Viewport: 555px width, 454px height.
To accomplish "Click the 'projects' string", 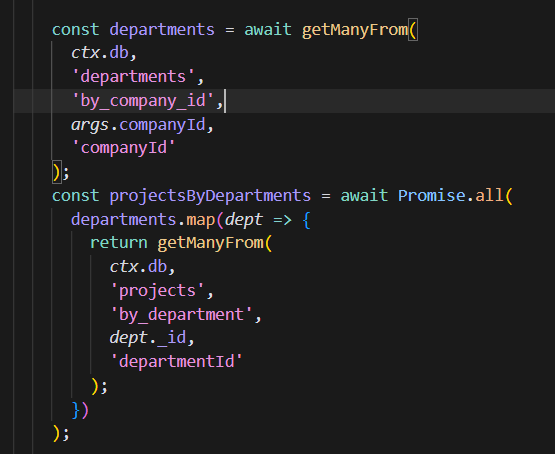I will [157, 291].
